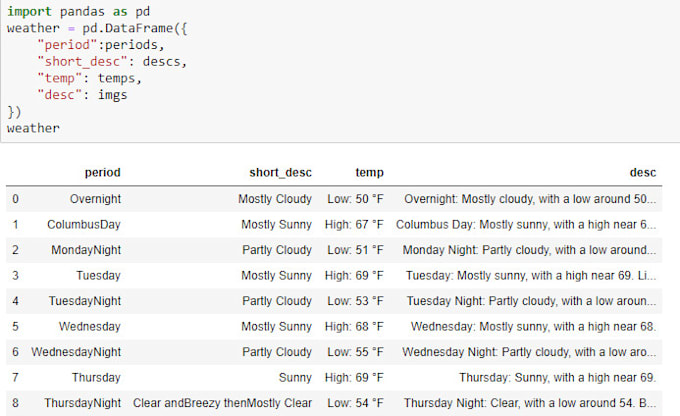The width and height of the screenshot is (680, 416).
Task: Click row index 6 in the table
Action: point(16,352)
